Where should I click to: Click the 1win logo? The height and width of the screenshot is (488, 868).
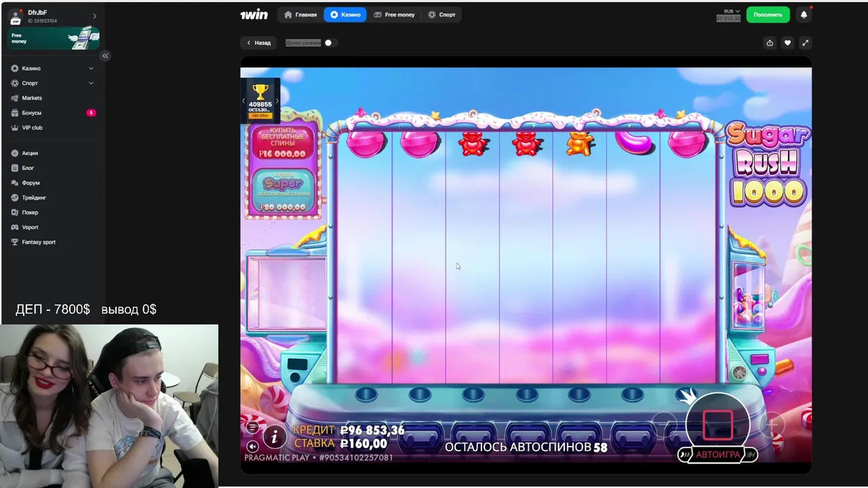[x=254, y=14]
